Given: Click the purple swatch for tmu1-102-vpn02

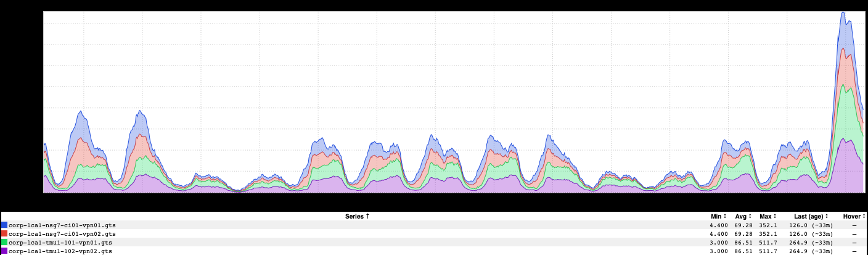Looking at the screenshot, I should [x=4, y=251].
